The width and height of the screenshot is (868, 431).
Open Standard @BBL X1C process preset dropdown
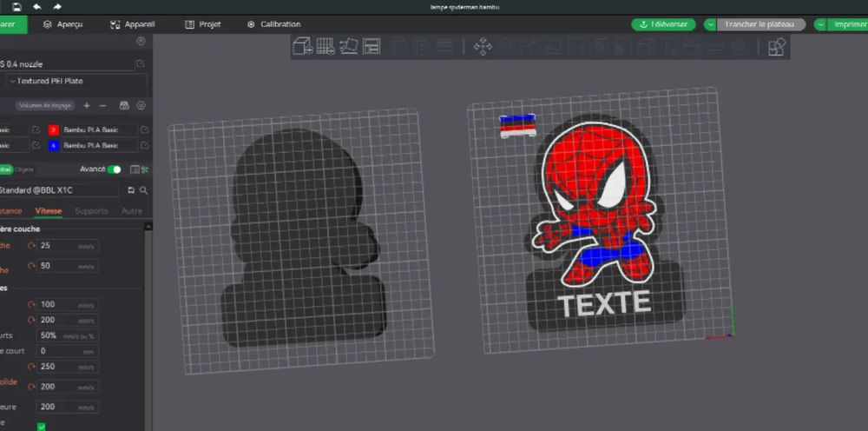point(59,190)
